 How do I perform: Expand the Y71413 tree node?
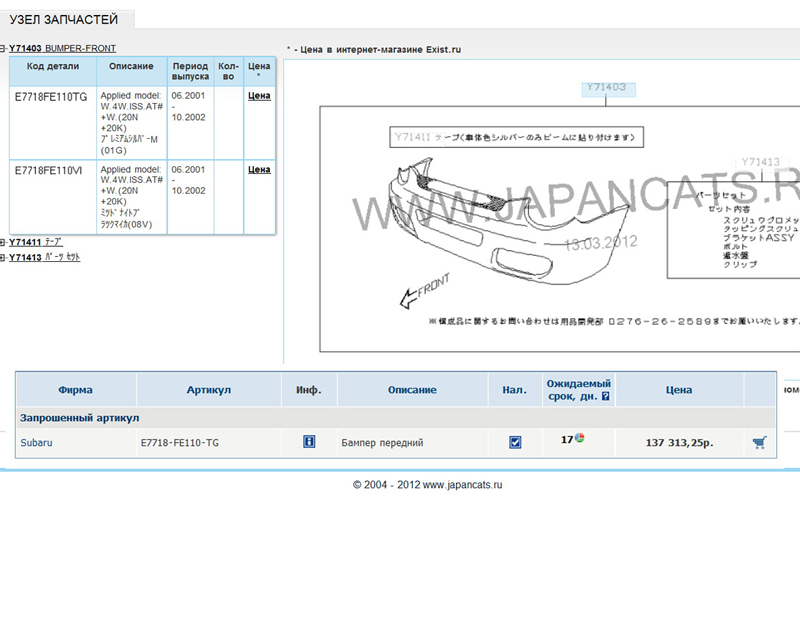tap(3, 258)
